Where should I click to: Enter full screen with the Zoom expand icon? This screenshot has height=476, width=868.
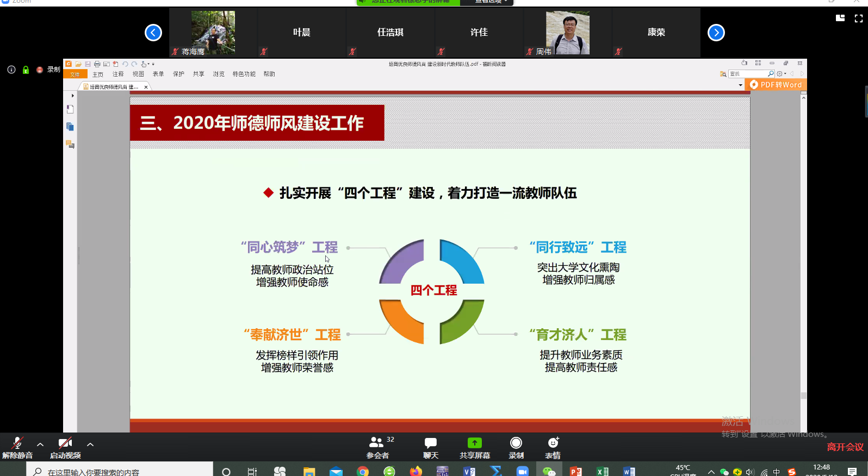[x=859, y=18]
